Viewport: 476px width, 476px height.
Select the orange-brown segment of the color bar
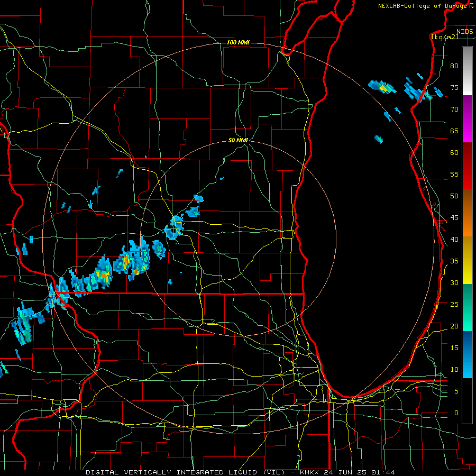pyautogui.click(x=467, y=213)
